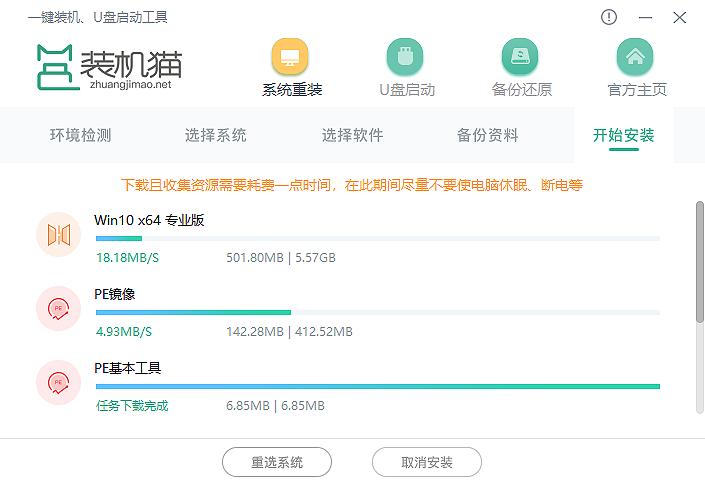This screenshot has height=481, width=705.
Task: Click the 系统重装 monitor icon
Action: [290, 56]
